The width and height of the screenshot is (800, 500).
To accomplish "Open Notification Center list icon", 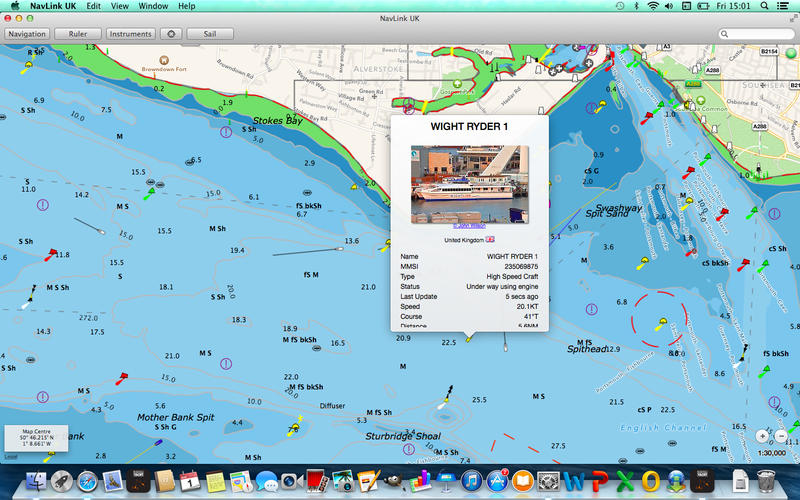I will pyautogui.click(x=782, y=6).
